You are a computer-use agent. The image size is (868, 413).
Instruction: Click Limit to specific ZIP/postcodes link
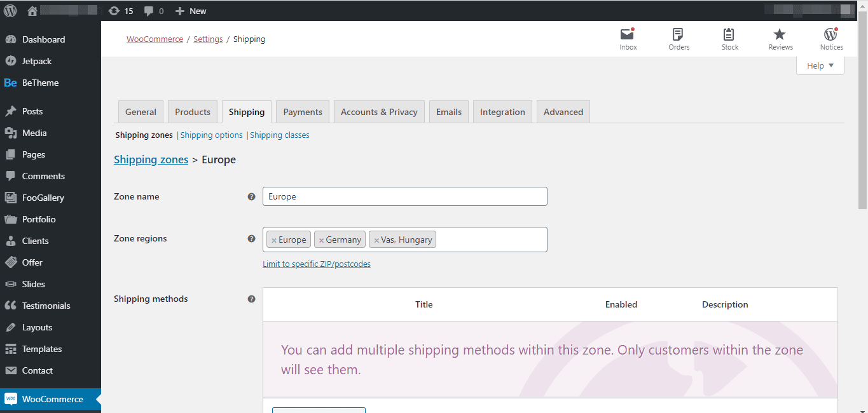pyautogui.click(x=317, y=264)
